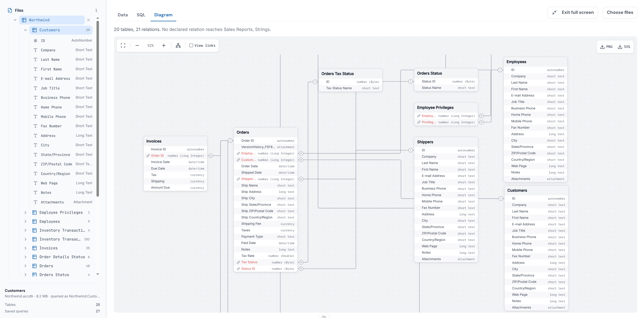Click the link icon beside Order ID in Invoices

[148, 156]
